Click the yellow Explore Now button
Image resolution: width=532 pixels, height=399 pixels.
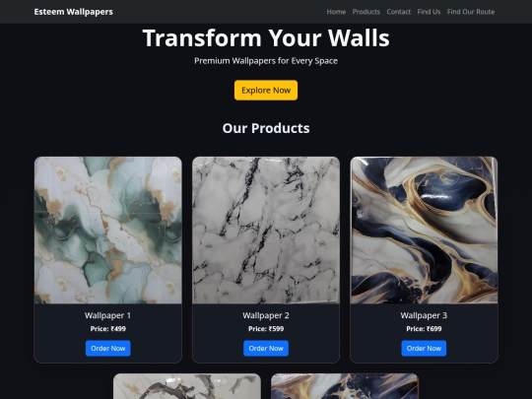point(266,91)
